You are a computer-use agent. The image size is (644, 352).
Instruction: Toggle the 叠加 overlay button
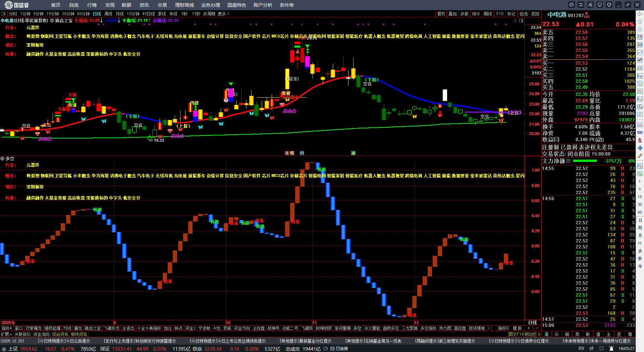coord(453,14)
